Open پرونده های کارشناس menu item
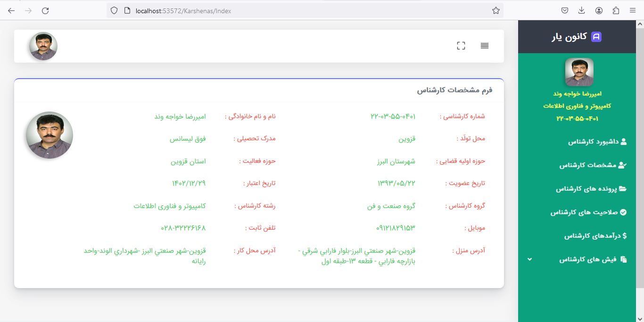The image size is (644, 322). point(591,189)
